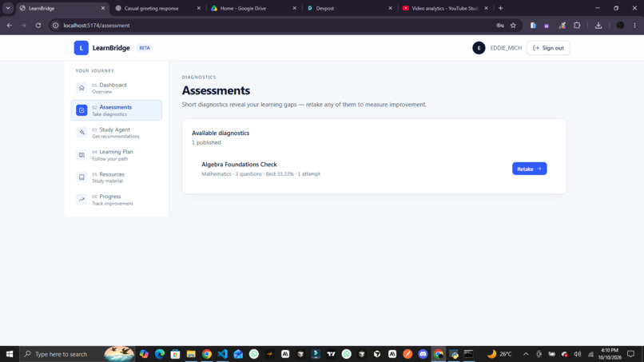
Task: Switch to the Video analytics YouTube Studio tab
Action: coord(444,8)
